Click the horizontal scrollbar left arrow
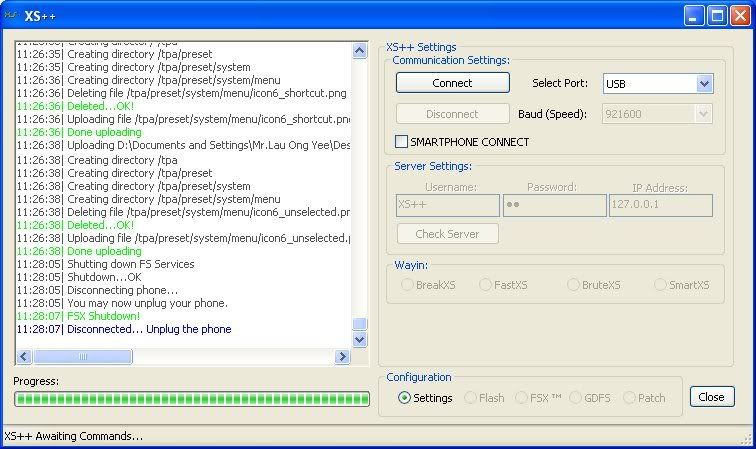The height and width of the screenshot is (449, 756). [x=23, y=357]
